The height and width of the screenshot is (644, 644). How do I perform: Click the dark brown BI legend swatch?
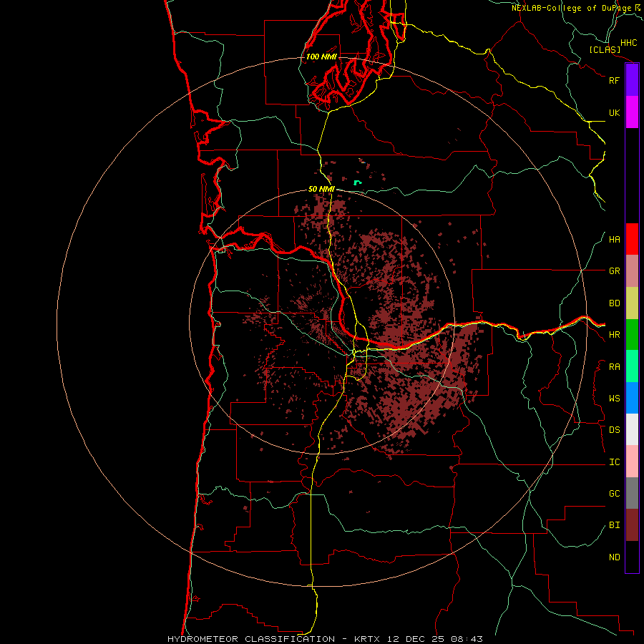coord(632,525)
